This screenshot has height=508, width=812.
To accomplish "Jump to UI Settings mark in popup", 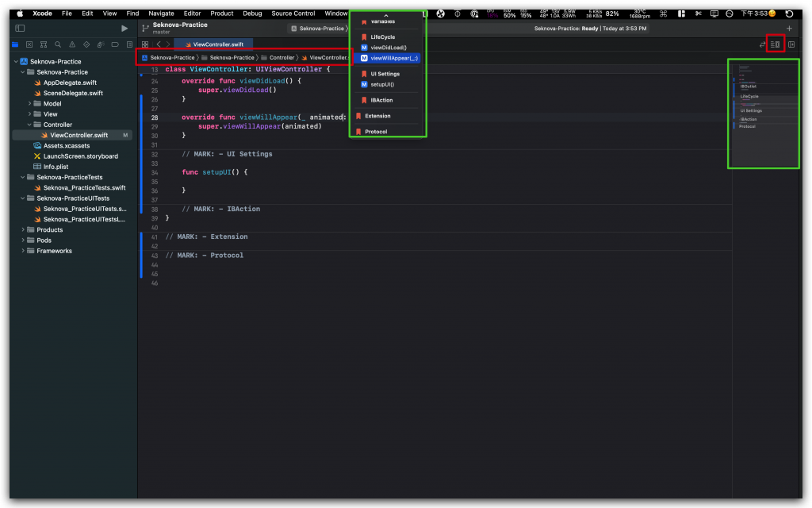I will (385, 74).
